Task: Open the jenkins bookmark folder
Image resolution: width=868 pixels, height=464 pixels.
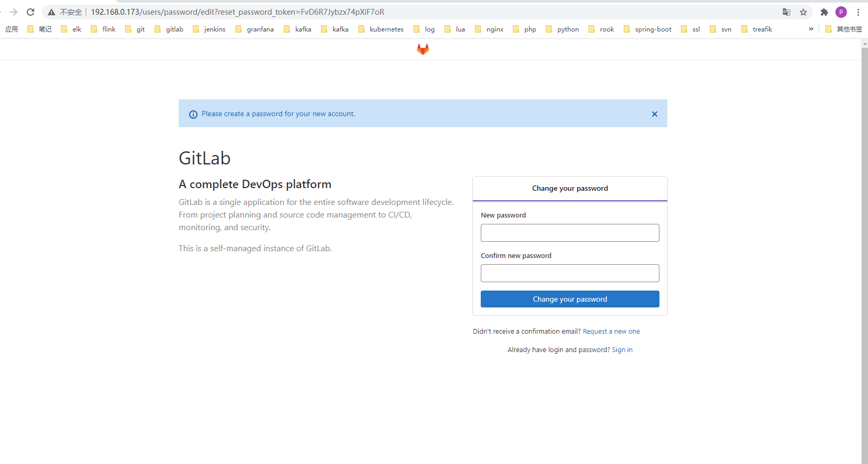Action: [x=209, y=29]
